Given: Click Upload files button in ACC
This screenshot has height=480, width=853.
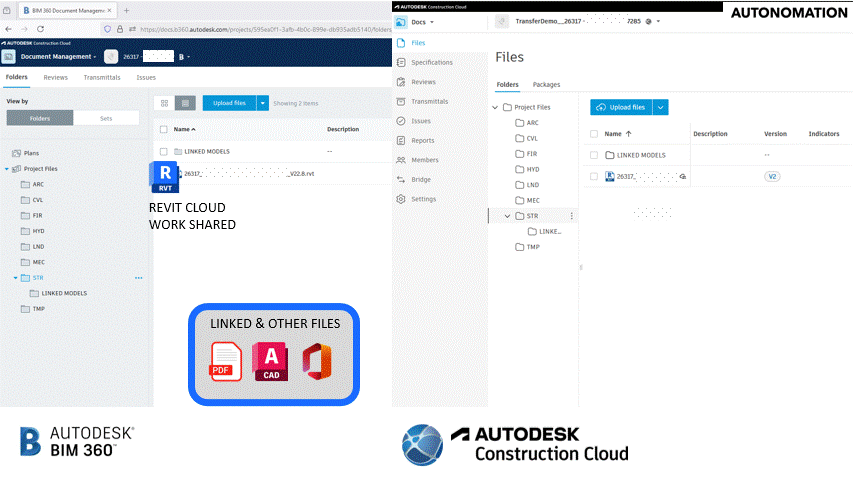Looking at the screenshot, I should point(621,107).
